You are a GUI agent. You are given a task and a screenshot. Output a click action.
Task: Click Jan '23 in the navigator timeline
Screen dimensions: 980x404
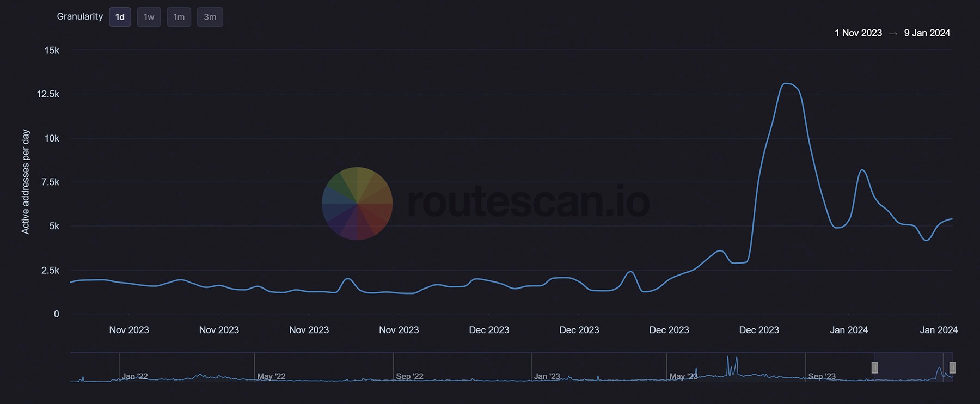click(x=547, y=376)
